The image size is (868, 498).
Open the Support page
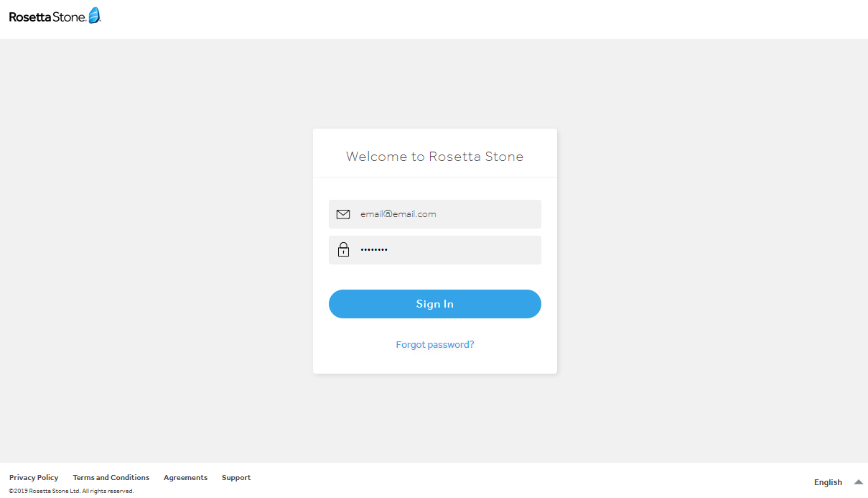235,477
